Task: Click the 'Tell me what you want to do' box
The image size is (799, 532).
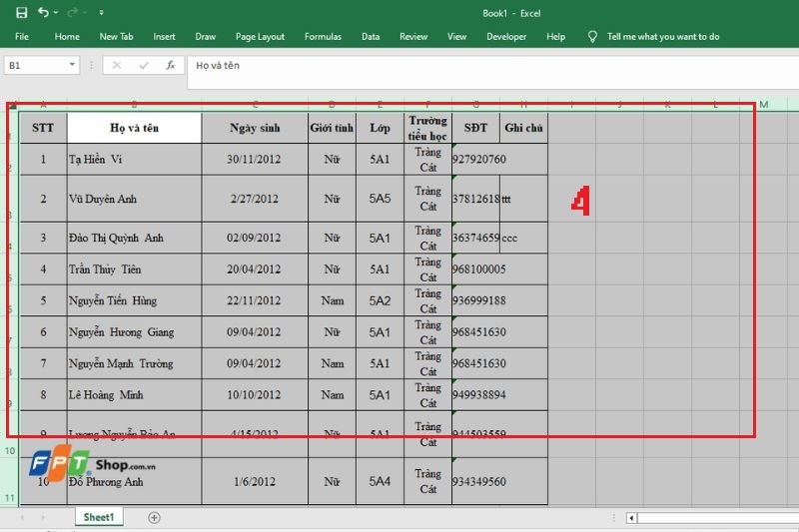Action: tap(663, 37)
